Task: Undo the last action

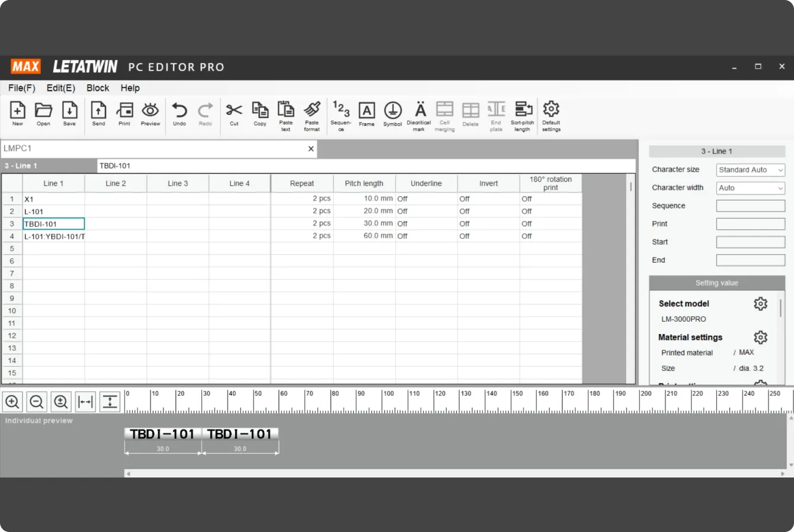Action: pyautogui.click(x=180, y=113)
